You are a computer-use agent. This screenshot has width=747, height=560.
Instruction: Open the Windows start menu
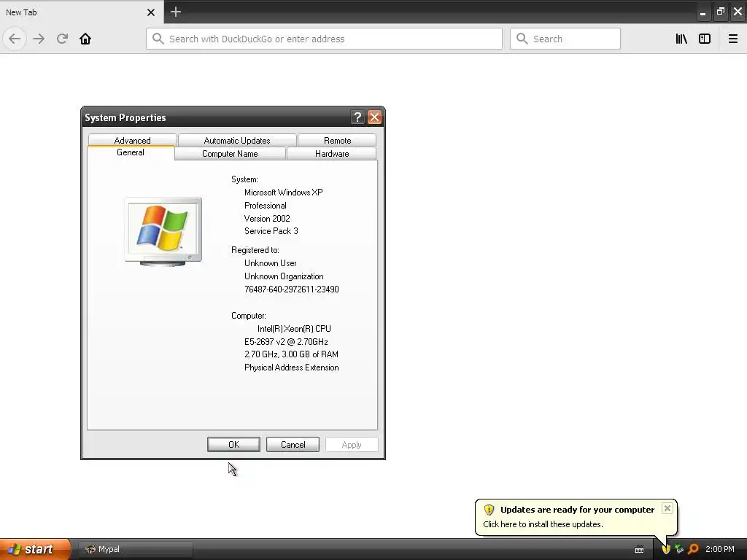pos(35,549)
